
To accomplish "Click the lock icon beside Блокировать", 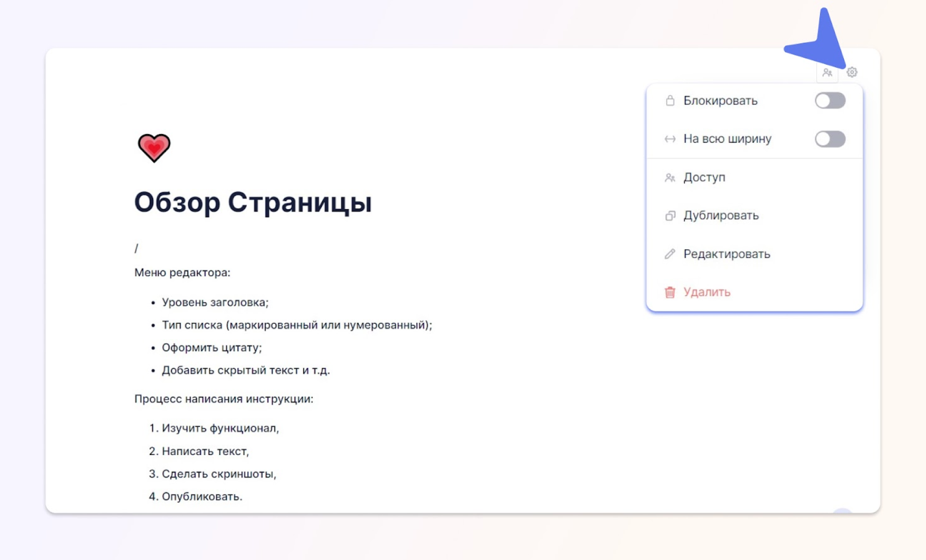I will click(x=671, y=100).
